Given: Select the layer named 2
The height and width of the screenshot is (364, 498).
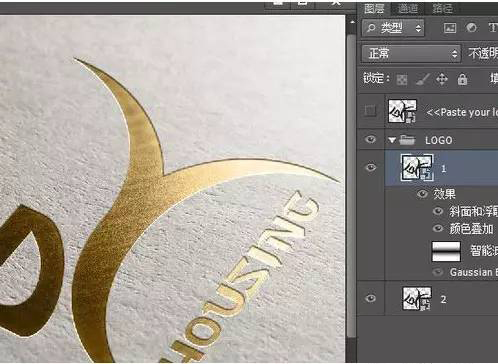Looking at the screenshot, I should pyautogui.click(x=443, y=299).
